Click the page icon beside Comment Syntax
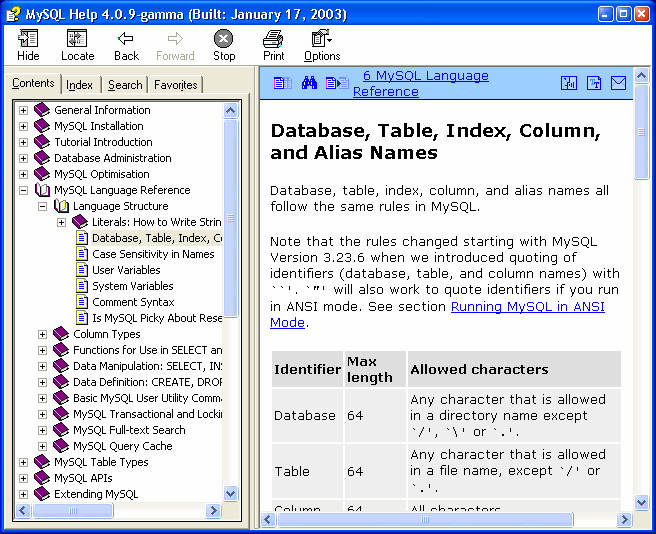The height and width of the screenshot is (534, 656). 82,302
